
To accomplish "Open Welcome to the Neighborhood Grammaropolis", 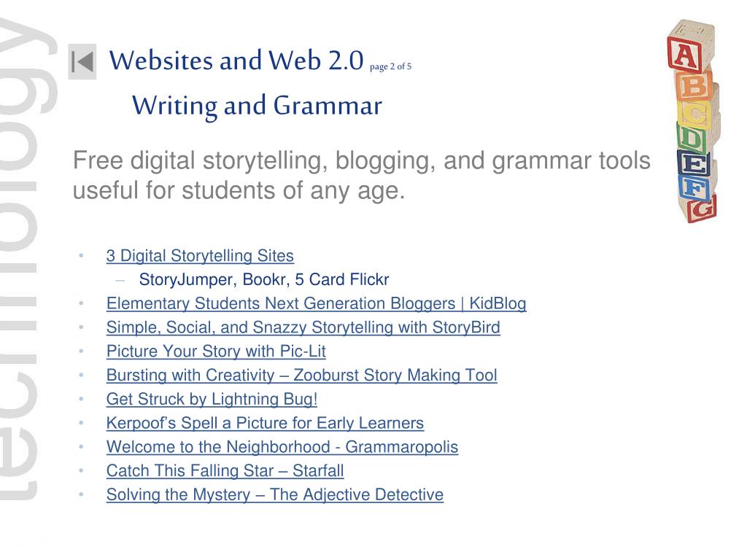I will tap(282, 447).
